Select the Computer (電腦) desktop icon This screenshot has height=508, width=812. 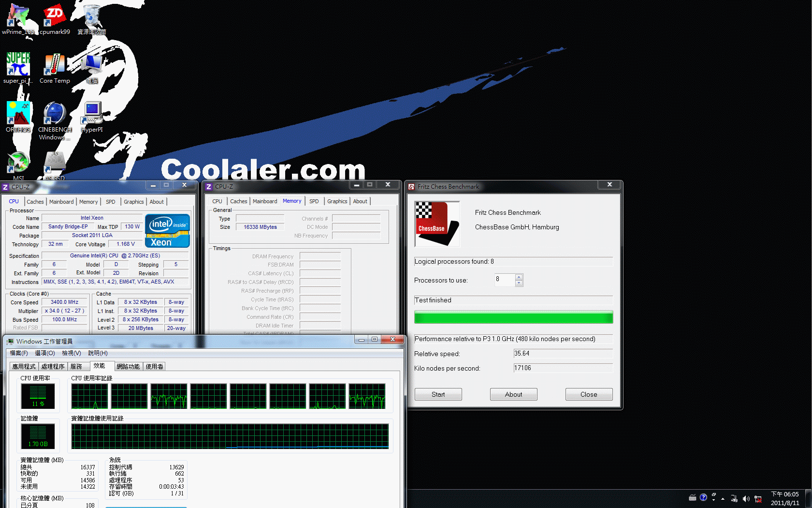click(92, 68)
